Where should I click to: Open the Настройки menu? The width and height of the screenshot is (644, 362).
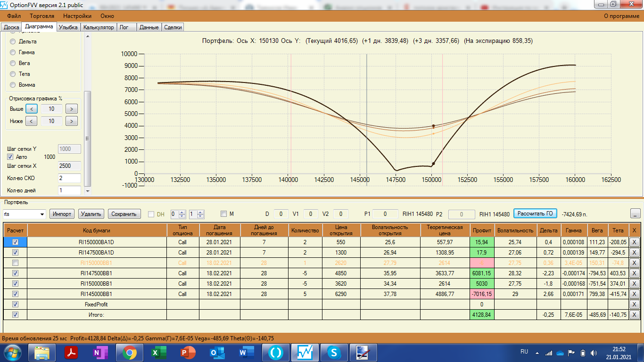77,16
